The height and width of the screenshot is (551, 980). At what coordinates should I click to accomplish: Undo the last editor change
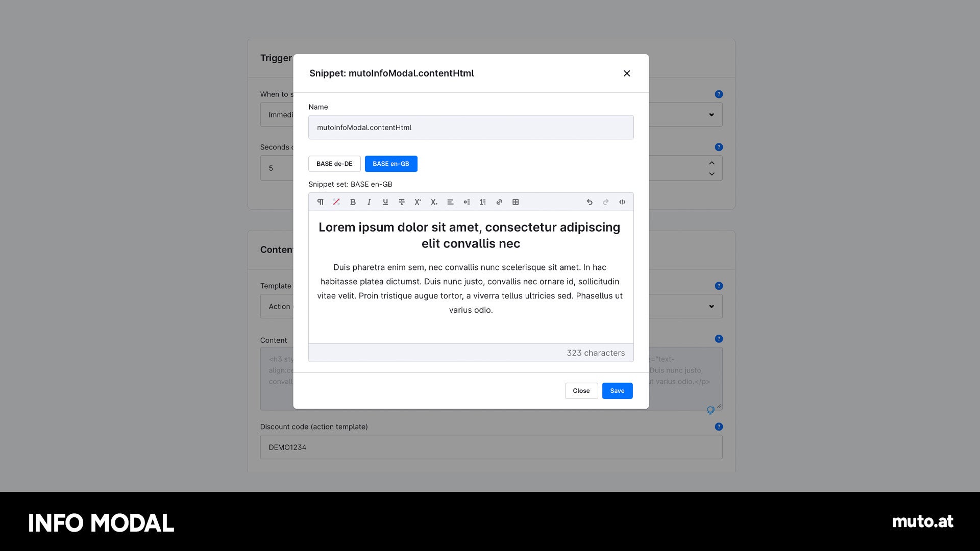pos(590,202)
